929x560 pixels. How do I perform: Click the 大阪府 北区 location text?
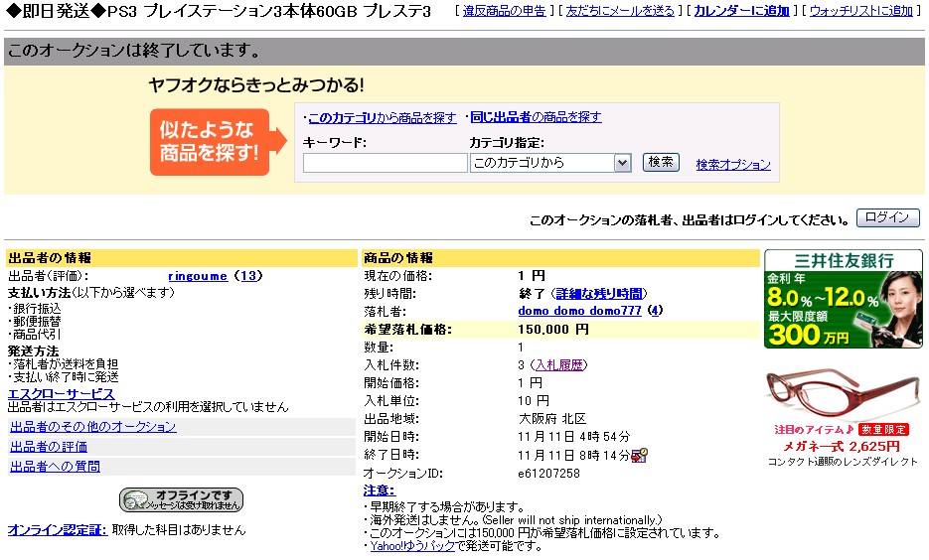[x=552, y=419]
